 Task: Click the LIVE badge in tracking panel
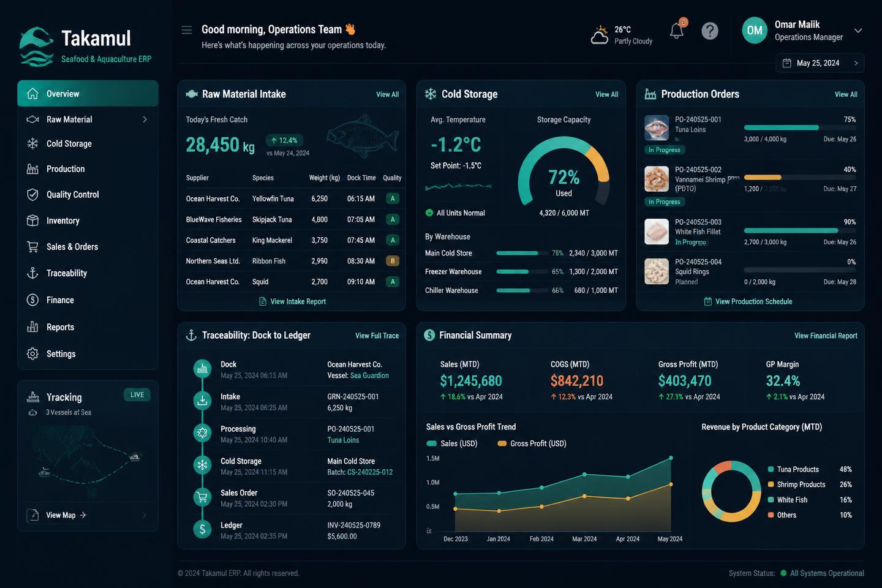(x=137, y=395)
